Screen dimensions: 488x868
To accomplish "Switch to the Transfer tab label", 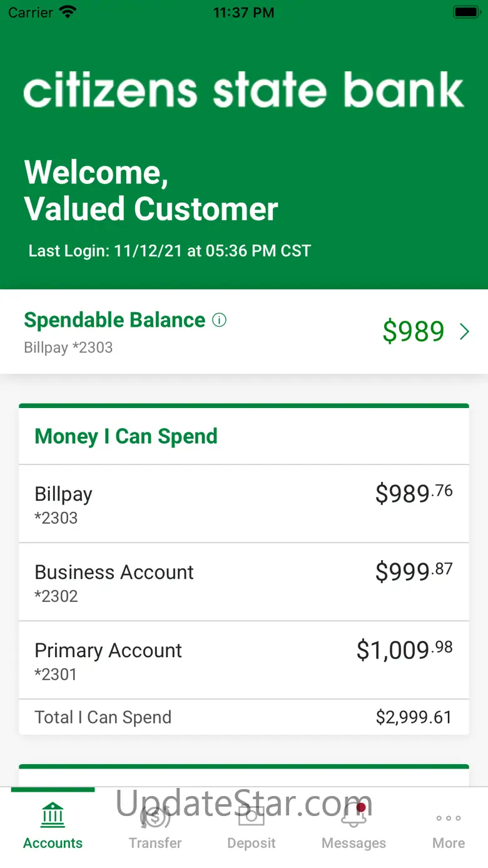I will point(155,843).
